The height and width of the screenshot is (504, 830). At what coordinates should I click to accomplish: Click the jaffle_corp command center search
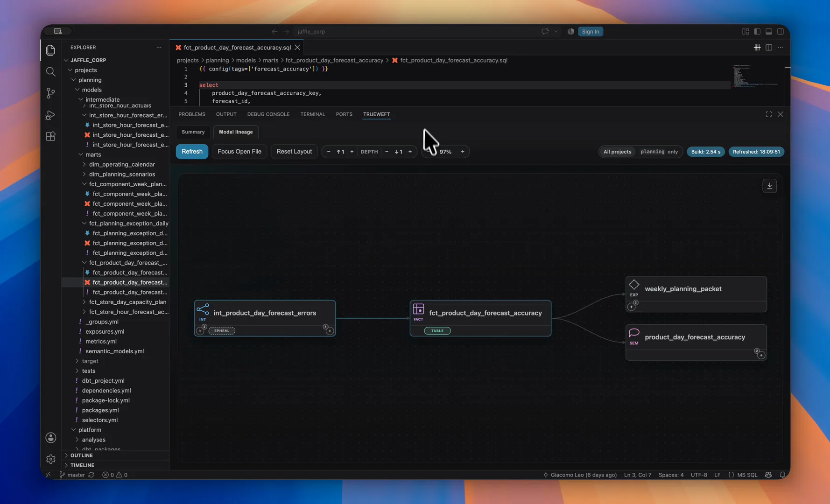pyautogui.click(x=311, y=32)
